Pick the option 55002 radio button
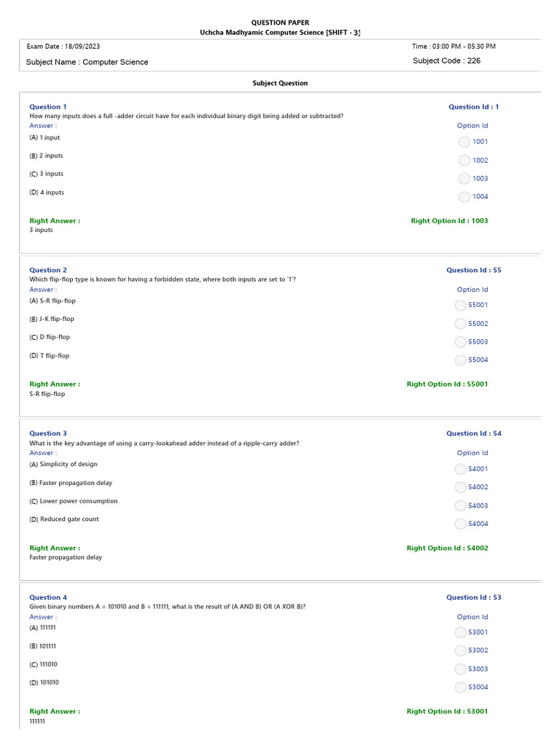The width and height of the screenshot is (560, 747). pyautogui.click(x=460, y=324)
